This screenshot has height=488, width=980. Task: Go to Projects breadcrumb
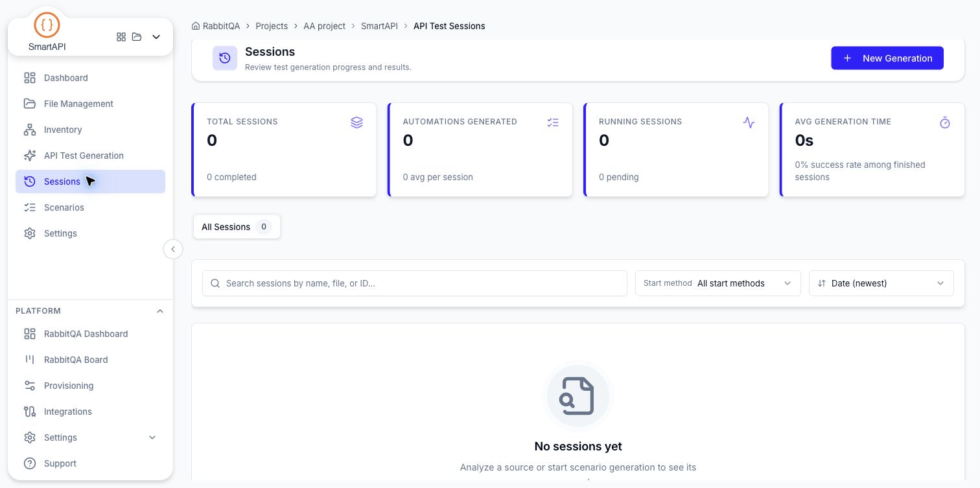(x=272, y=26)
